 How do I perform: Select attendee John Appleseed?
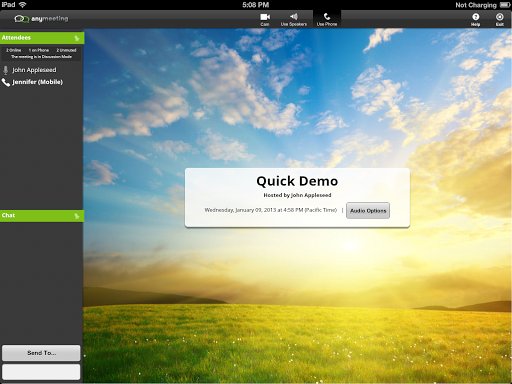pyautogui.click(x=34, y=70)
